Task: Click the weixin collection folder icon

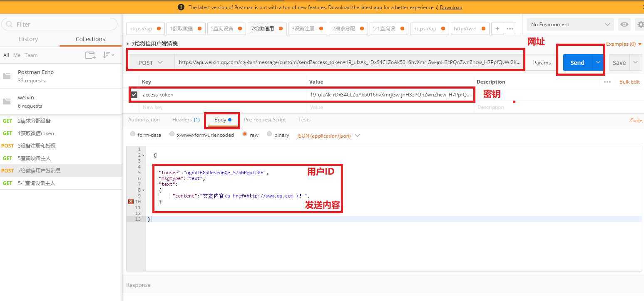Action: pyautogui.click(x=7, y=101)
